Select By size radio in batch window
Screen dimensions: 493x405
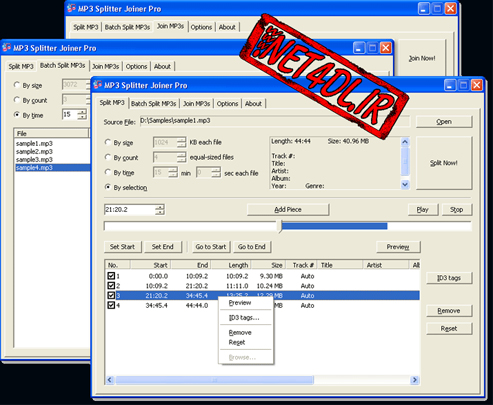17,85
